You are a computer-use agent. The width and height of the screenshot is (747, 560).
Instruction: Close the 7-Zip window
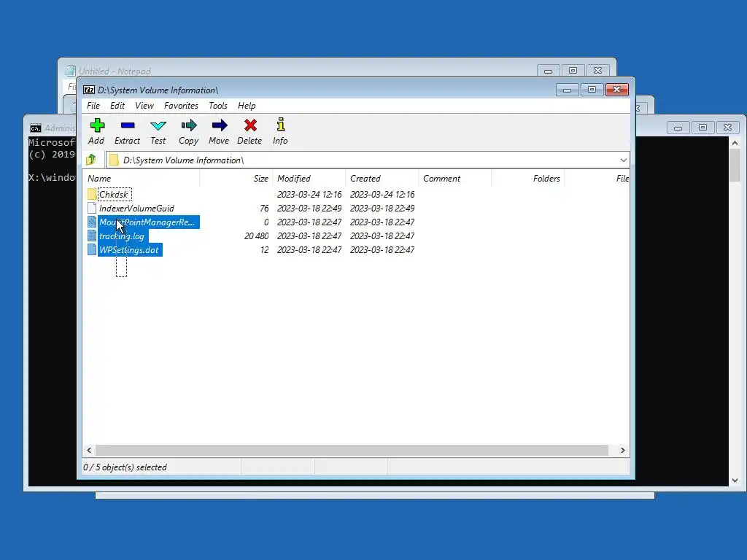[617, 90]
